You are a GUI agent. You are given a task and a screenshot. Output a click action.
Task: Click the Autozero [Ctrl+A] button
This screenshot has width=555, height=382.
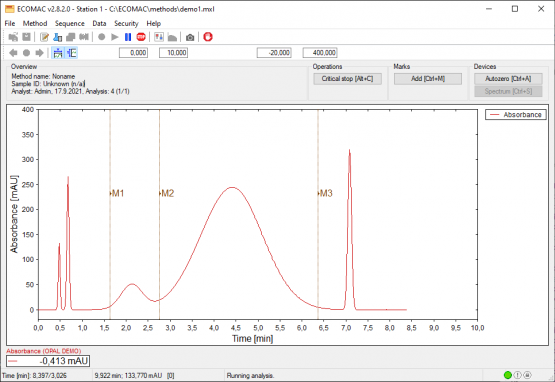click(508, 79)
